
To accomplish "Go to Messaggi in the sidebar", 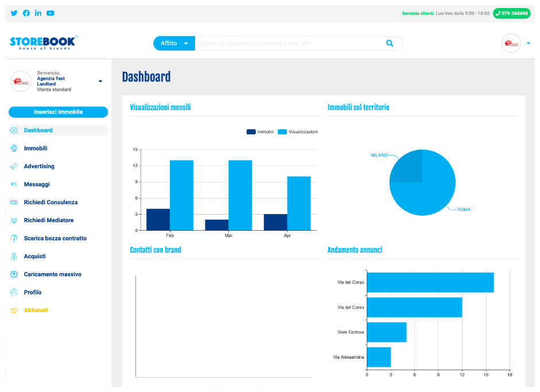I will [37, 184].
